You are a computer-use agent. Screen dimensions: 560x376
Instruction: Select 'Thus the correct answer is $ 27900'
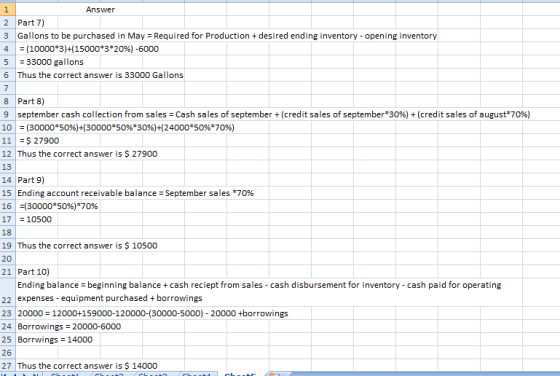coord(88,154)
